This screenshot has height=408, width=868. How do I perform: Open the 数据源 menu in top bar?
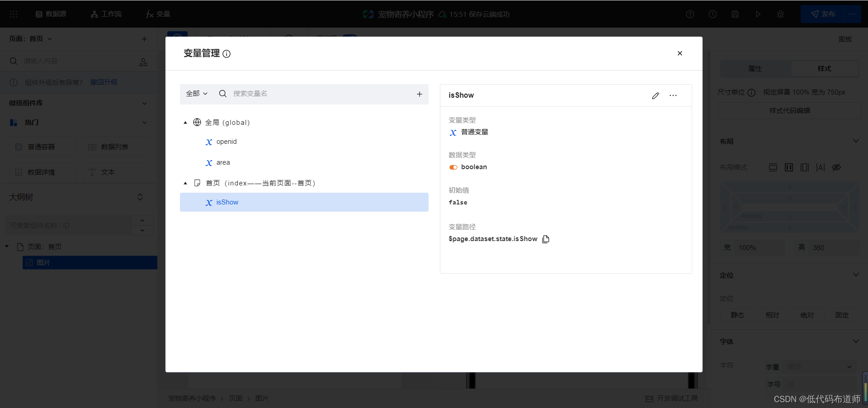point(51,14)
